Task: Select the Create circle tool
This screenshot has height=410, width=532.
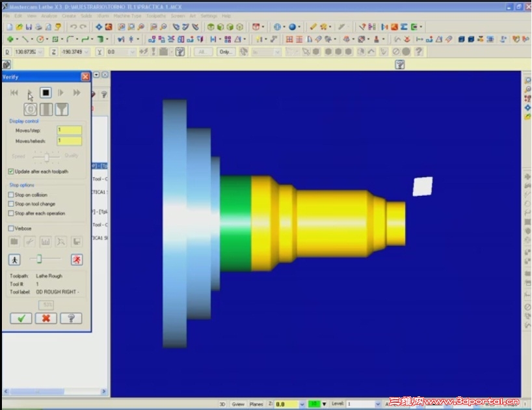Action: pyautogui.click(x=40, y=39)
